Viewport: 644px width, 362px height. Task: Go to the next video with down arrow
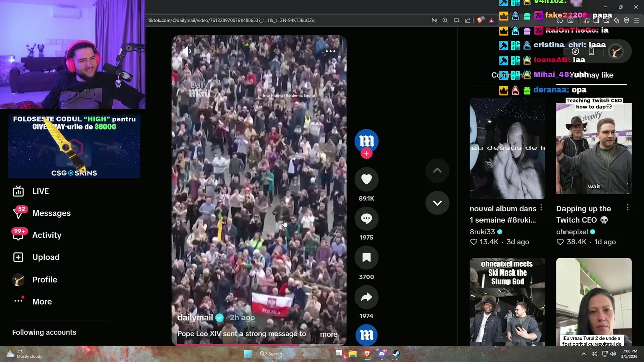tap(437, 203)
